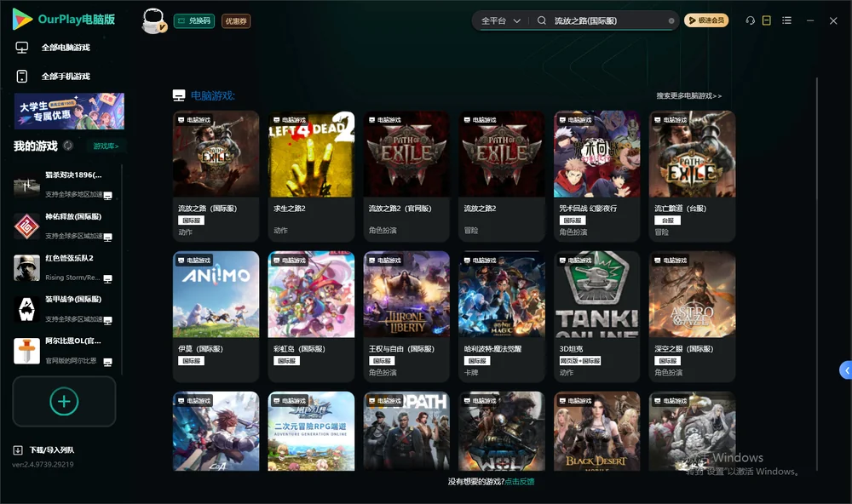The width and height of the screenshot is (852, 504).
Task: Select 猎杀对决1896 in my games
Action: 64,185
